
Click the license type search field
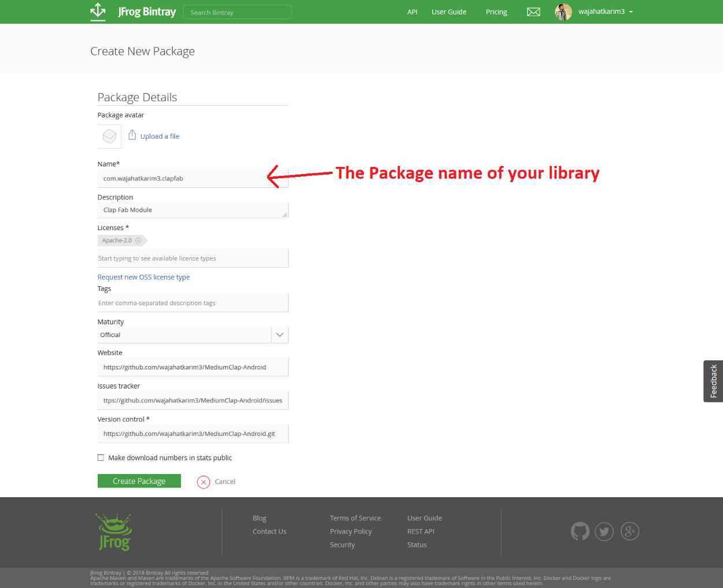point(193,258)
